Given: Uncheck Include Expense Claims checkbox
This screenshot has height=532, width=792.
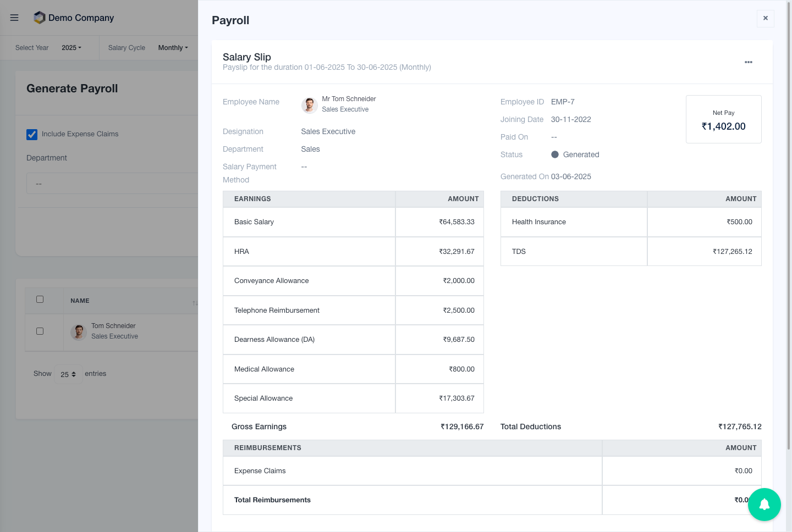Looking at the screenshot, I should 32,134.
